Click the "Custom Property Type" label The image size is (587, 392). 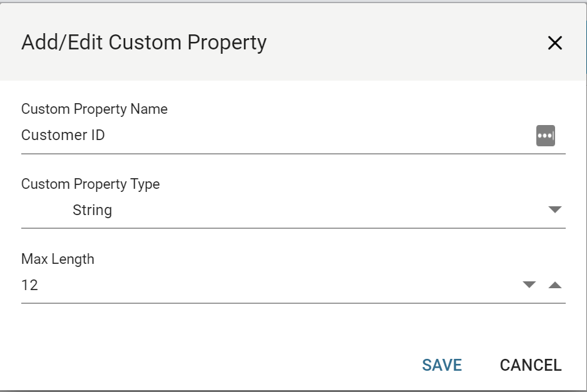pyautogui.click(x=90, y=184)
